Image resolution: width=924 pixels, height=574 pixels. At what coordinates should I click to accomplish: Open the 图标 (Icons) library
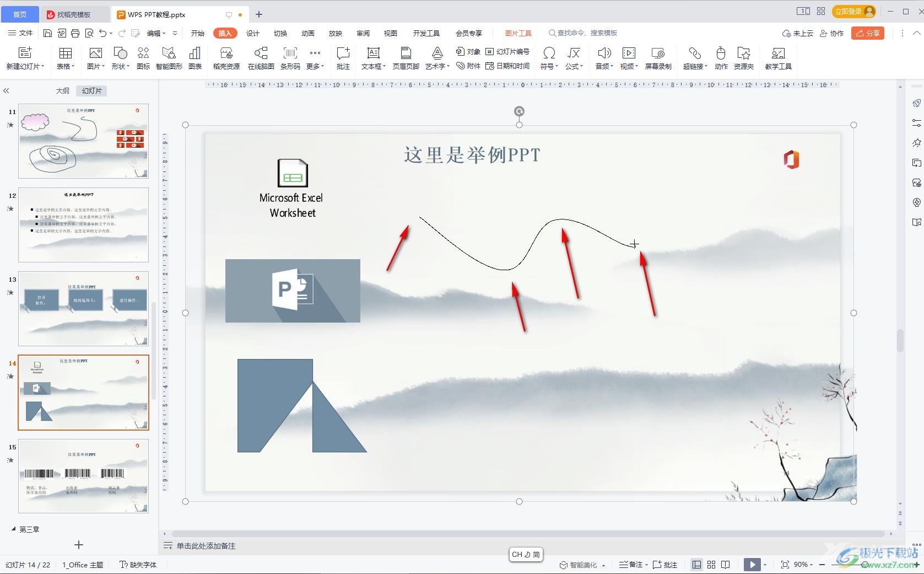[143, 53]
